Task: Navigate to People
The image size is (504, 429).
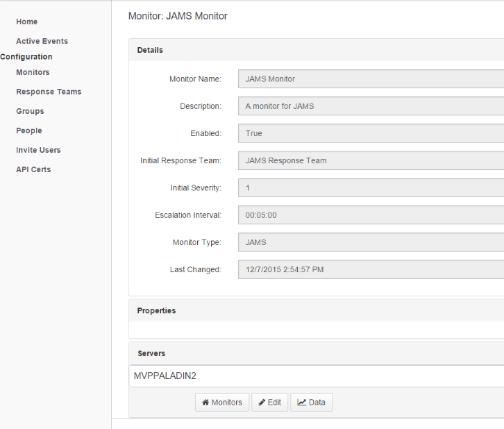Action: pos(29,131)
